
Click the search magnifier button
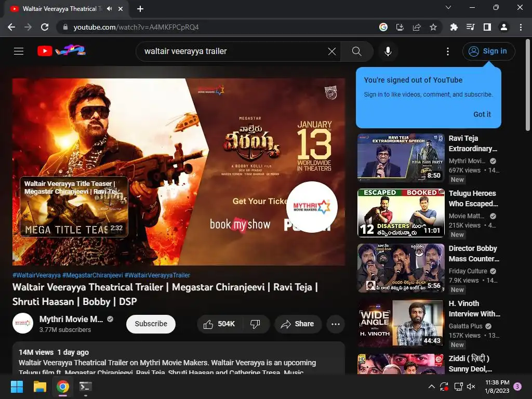[356, 51]
